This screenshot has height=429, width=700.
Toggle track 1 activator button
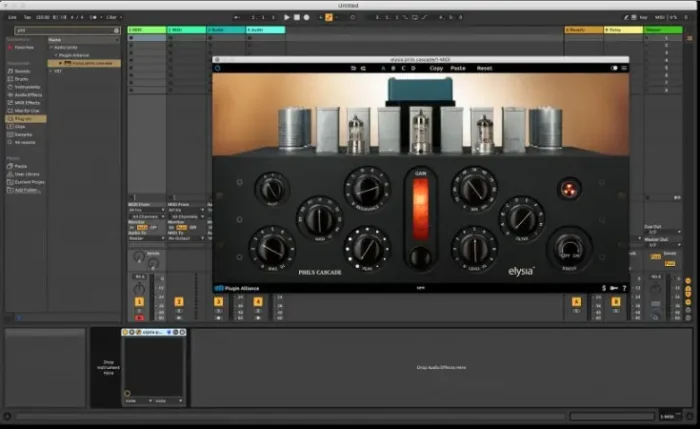pyautogui.click(x=139, y=301)
